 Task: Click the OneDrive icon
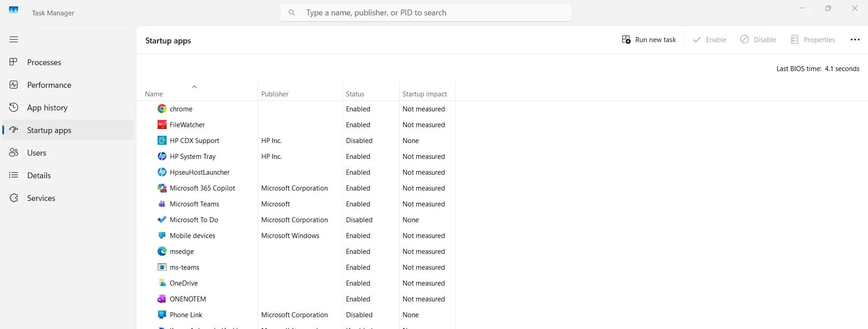coord(162,283)
